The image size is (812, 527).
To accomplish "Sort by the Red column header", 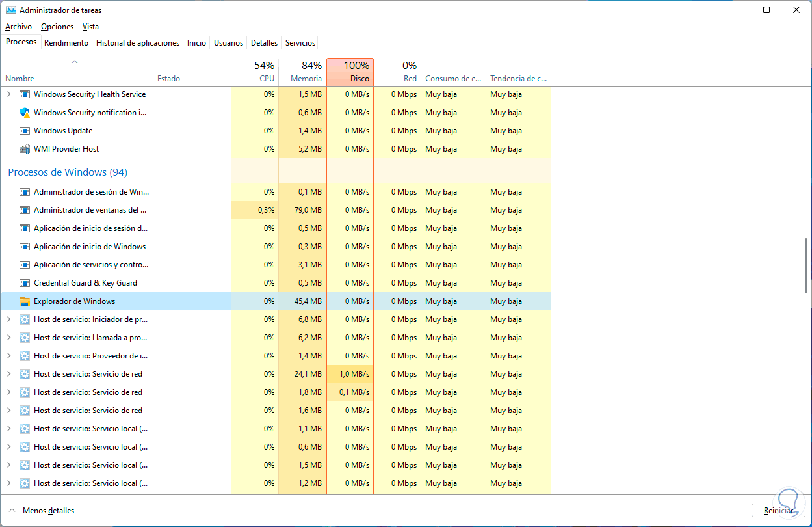I will pyautogui.click(x=398, y=72).
